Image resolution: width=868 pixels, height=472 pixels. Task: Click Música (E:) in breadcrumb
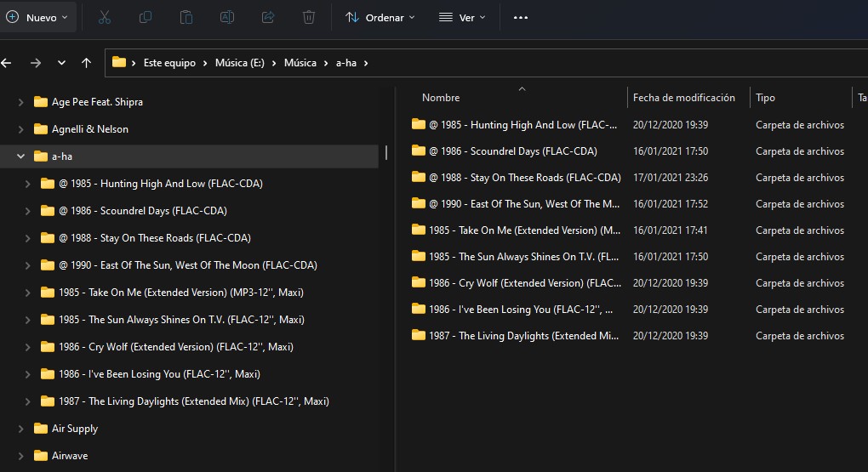pos(240,63)
